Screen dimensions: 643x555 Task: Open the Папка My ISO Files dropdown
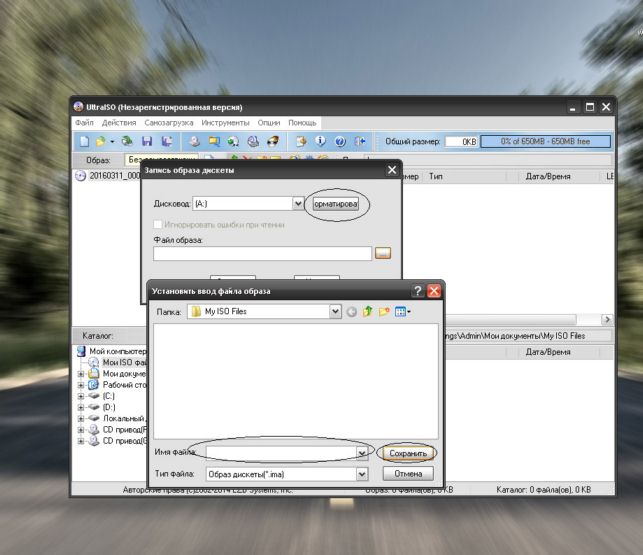tap(335, 312)
